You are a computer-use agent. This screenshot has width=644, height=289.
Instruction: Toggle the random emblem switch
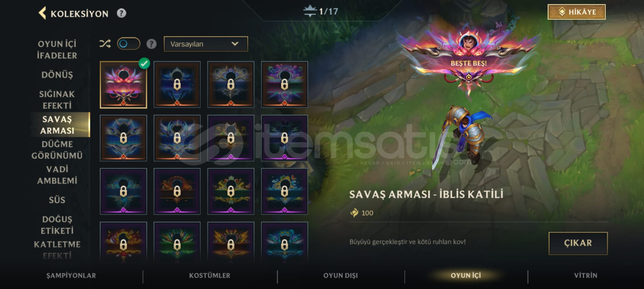click(128, 44)
